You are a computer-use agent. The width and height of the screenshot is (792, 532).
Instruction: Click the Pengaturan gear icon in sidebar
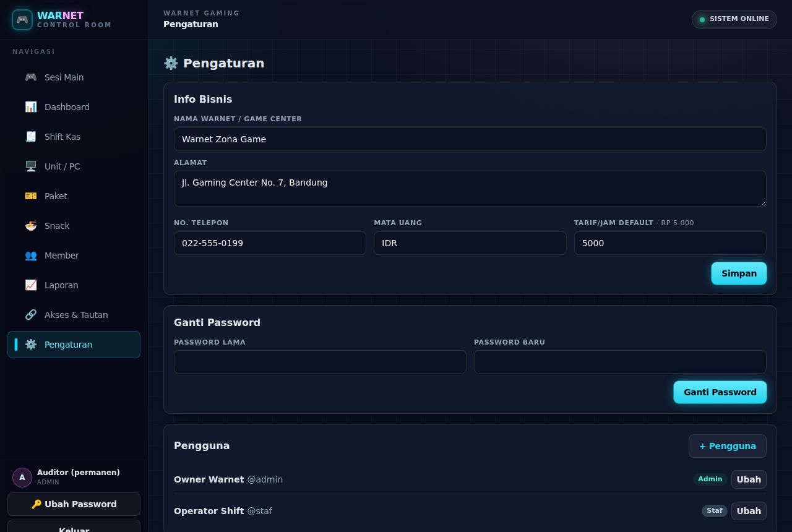click(x=31, y=345)
